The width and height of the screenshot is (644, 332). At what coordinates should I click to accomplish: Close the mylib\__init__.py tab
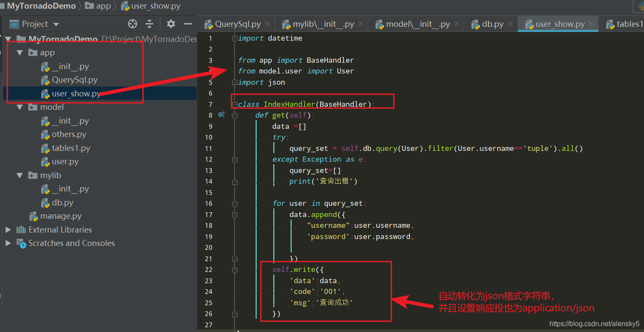click(361, 24)
